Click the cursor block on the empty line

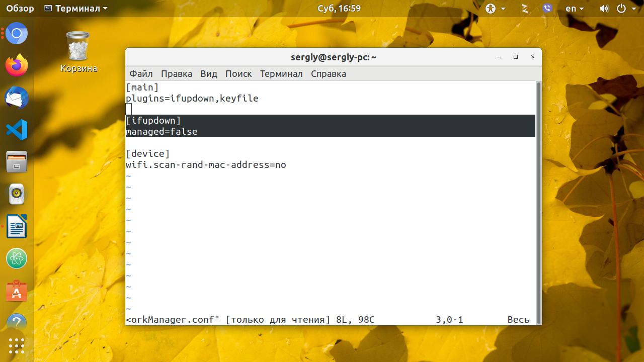pos(129,110)
